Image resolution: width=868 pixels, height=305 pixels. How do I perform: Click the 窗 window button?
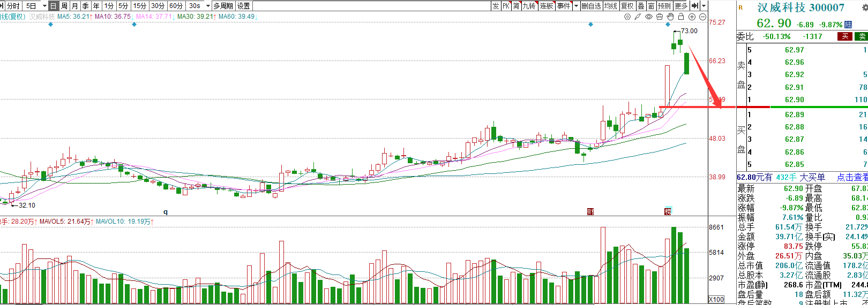coord(651,6)
